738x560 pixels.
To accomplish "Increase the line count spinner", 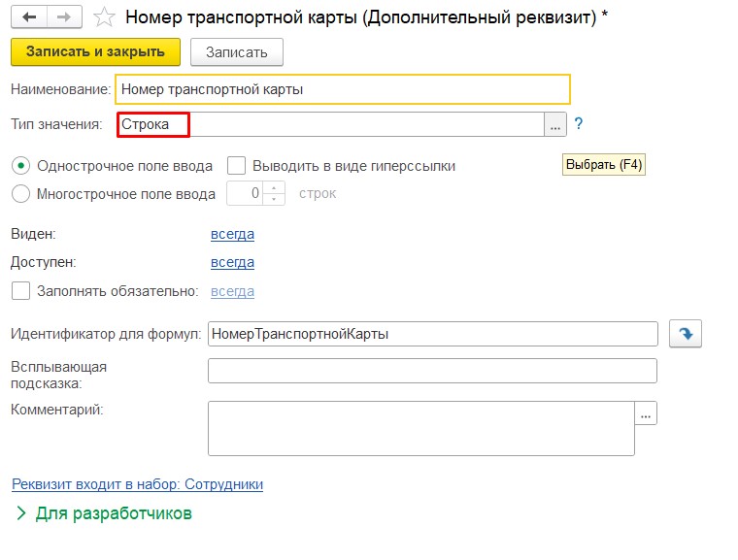I will click(276, 187).
